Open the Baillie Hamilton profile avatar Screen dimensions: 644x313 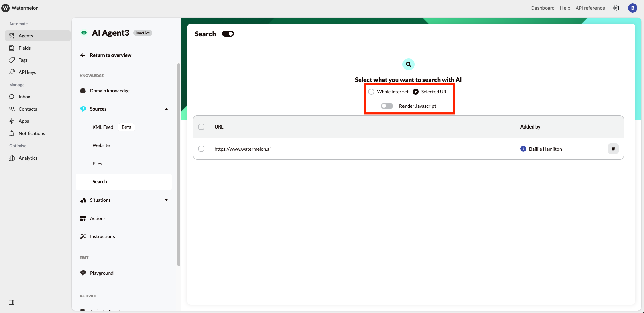click(x=523, y=149)
